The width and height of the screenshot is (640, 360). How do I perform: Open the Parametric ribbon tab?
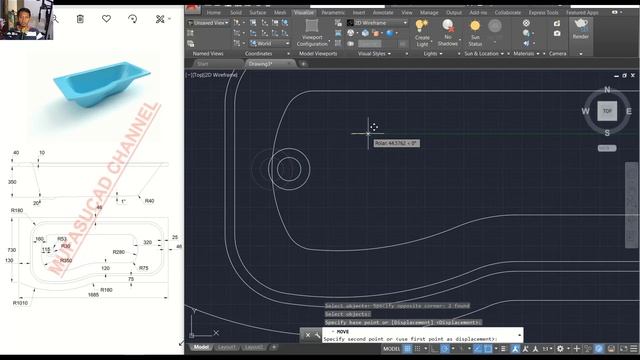(x=333, y=13)
